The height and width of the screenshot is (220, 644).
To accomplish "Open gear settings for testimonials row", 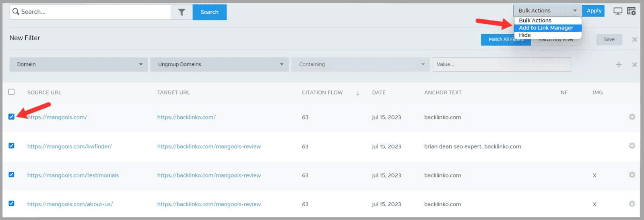I will click(632, 175).
